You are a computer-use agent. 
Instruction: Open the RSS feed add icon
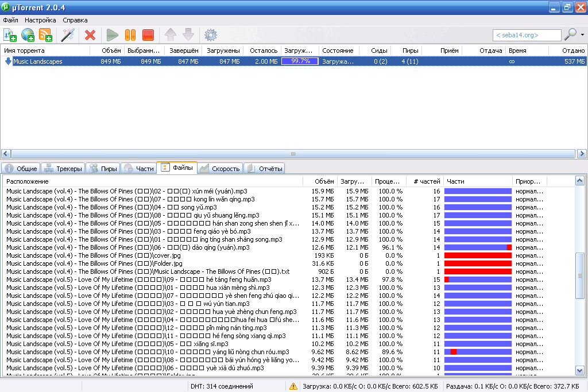tap(46, 35)
